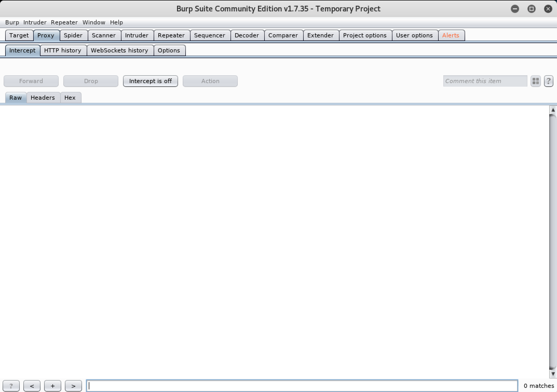The height and width of the screenshot is (392, 557).
Task: Click the Drop button
Action: tap(91, 80)
